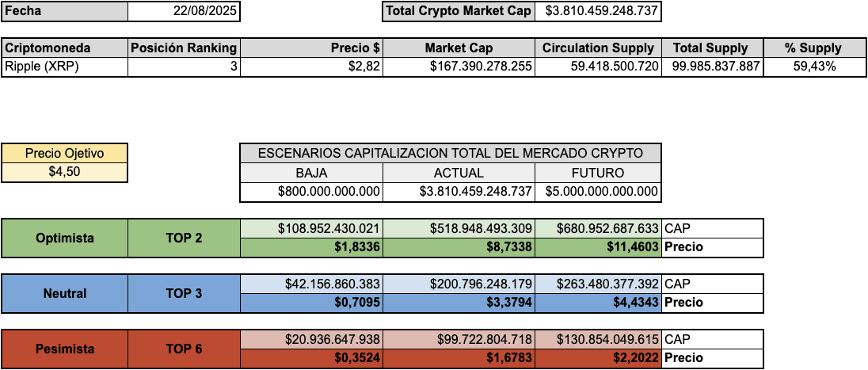This screenshot has height=370, width=868.
Task: Select the target price cell $4,50
Action: click(64, 172)
